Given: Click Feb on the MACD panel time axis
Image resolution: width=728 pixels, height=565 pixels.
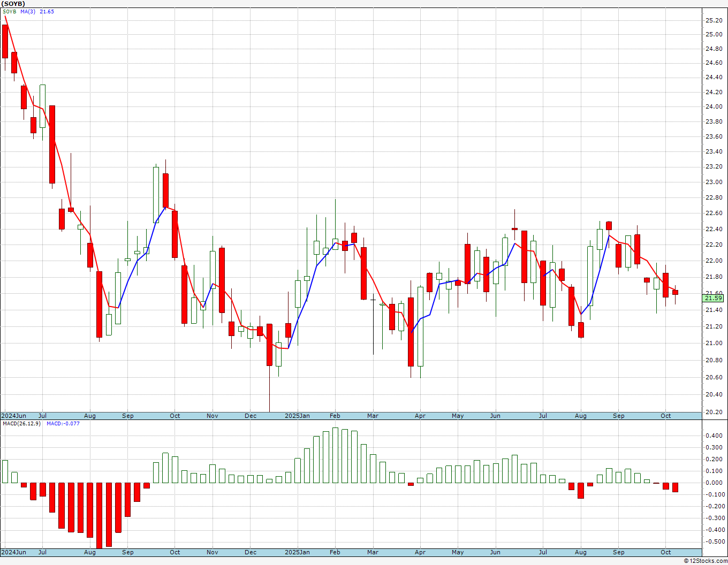Looking at the screenshot, I should coord(335,552).
